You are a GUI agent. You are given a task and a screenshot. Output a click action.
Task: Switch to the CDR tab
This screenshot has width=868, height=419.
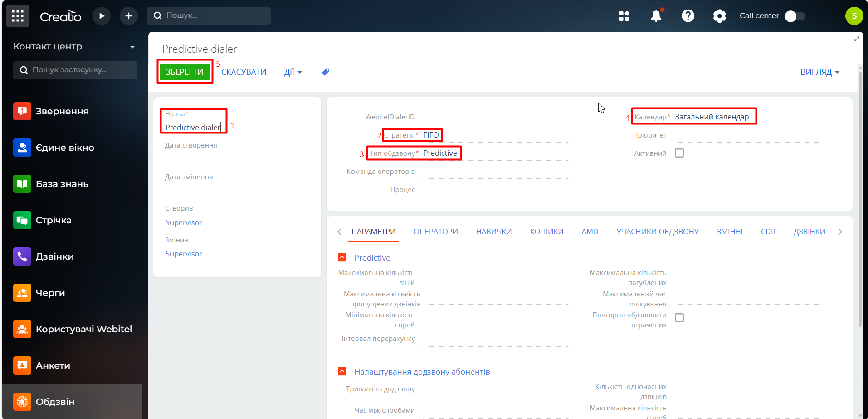coord(768,232)
